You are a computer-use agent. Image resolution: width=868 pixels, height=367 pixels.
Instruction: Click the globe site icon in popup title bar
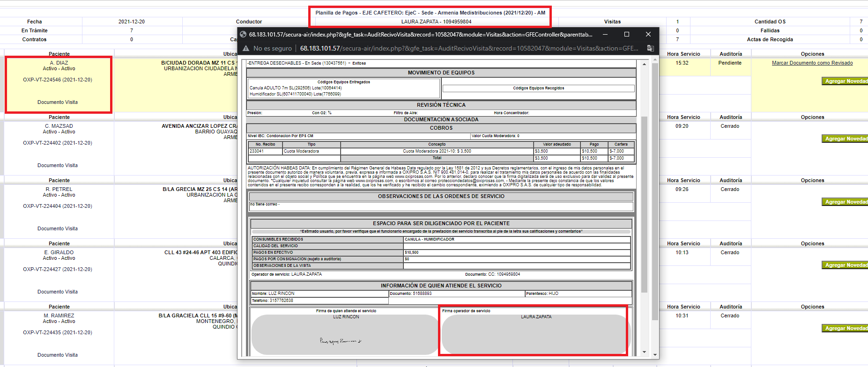tap(243, 34)
